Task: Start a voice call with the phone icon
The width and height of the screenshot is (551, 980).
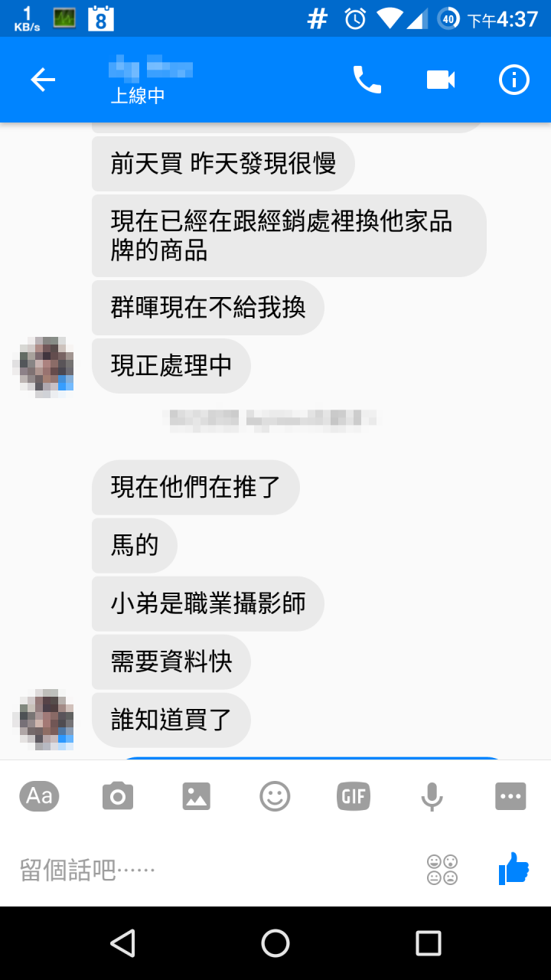Action: (367, 80)
